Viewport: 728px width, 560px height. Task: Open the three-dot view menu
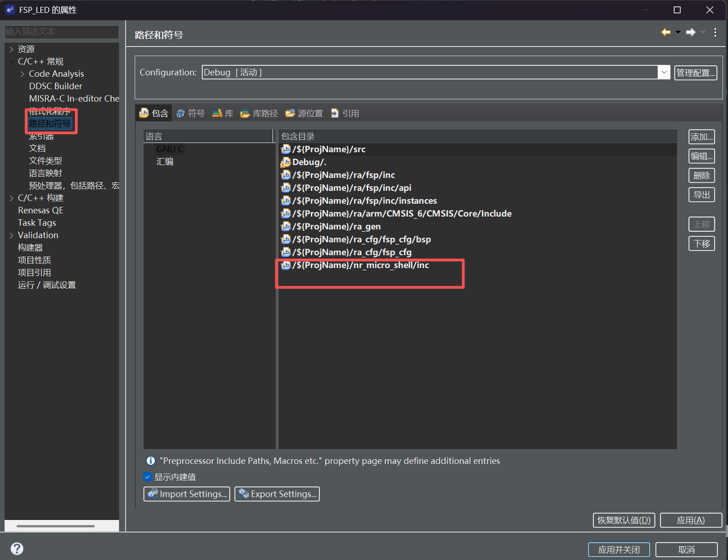pos(715,32)
